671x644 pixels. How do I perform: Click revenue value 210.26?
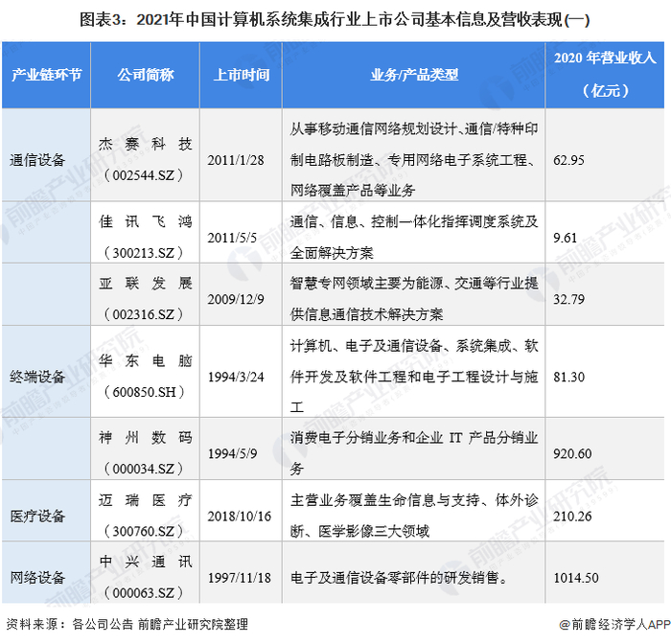(572, 516)
